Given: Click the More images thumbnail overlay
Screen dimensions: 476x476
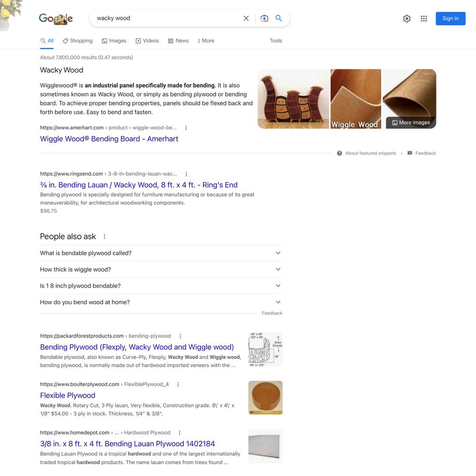Looking at the screenshot, I should pos(411,123).
